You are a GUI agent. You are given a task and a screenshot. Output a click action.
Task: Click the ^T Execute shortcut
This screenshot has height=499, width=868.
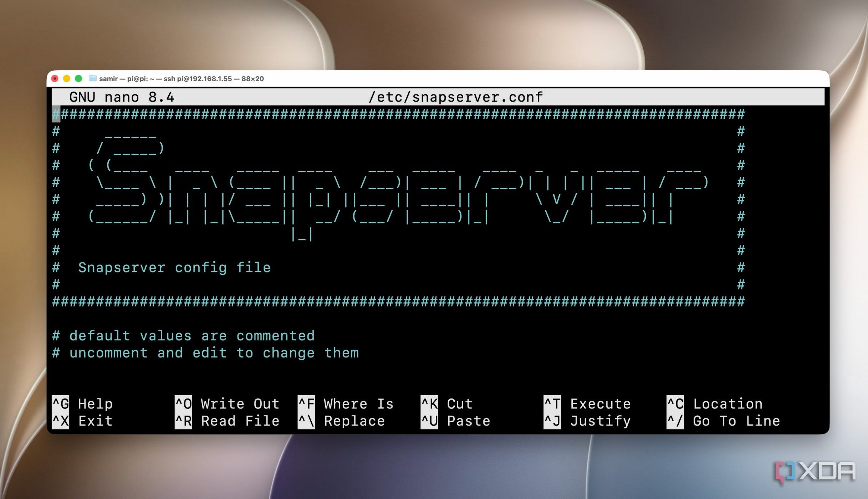pyautogui.click(x=587, y=404)
